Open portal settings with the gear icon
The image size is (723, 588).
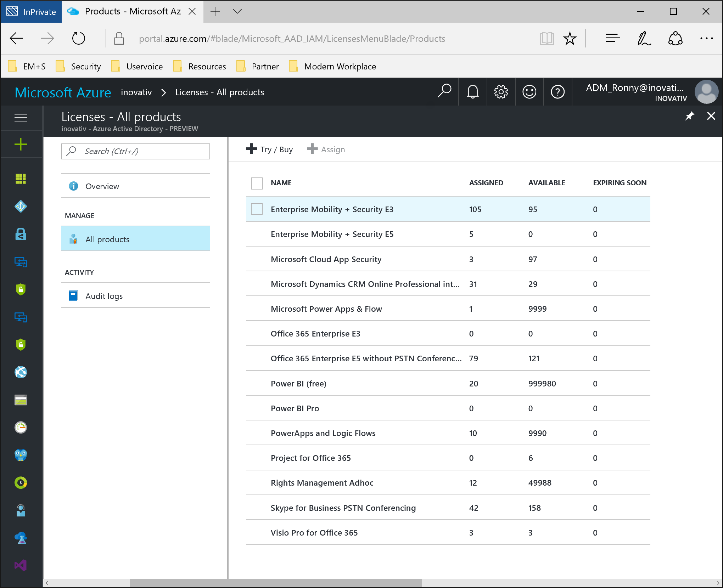501,92
